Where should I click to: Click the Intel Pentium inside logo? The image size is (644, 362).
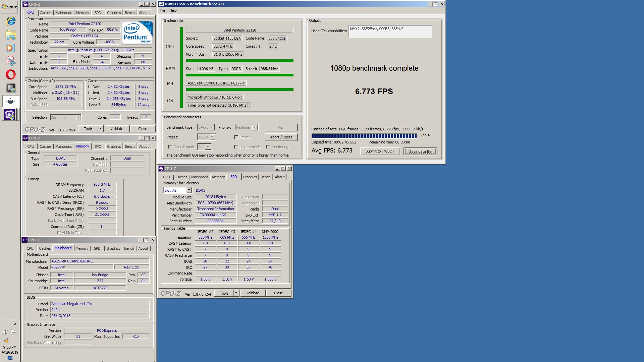pyautogui.click(x=138, y=33)
